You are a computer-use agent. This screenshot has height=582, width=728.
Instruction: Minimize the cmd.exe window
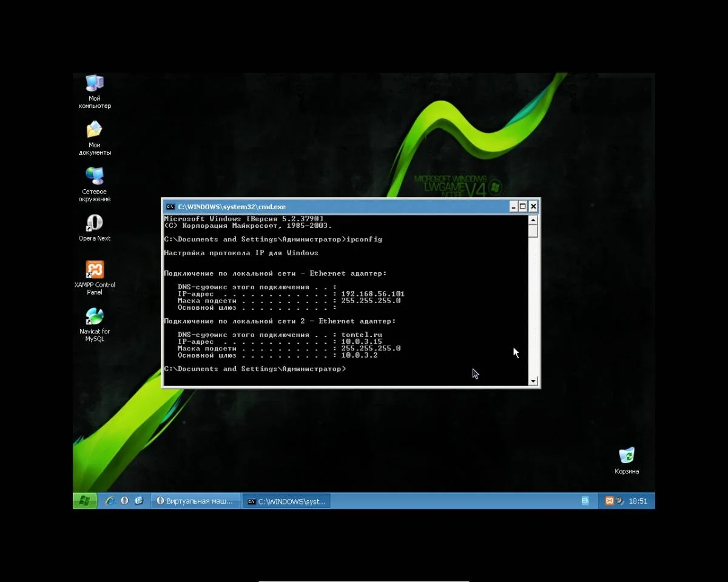click(x=513, y=207)
